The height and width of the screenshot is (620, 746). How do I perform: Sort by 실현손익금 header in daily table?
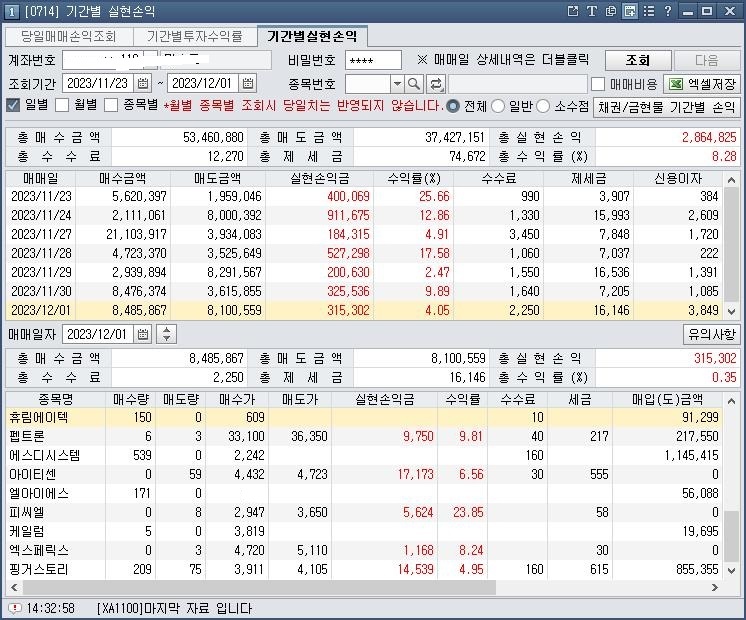point(320,178)
